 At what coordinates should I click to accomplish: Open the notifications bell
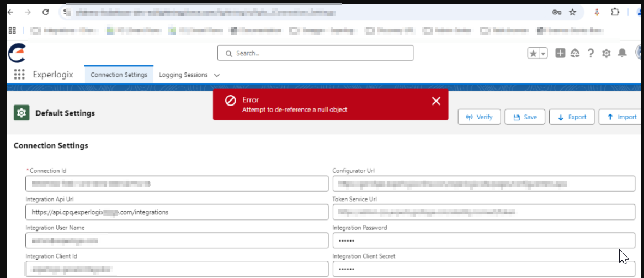(x=622, y=53)
